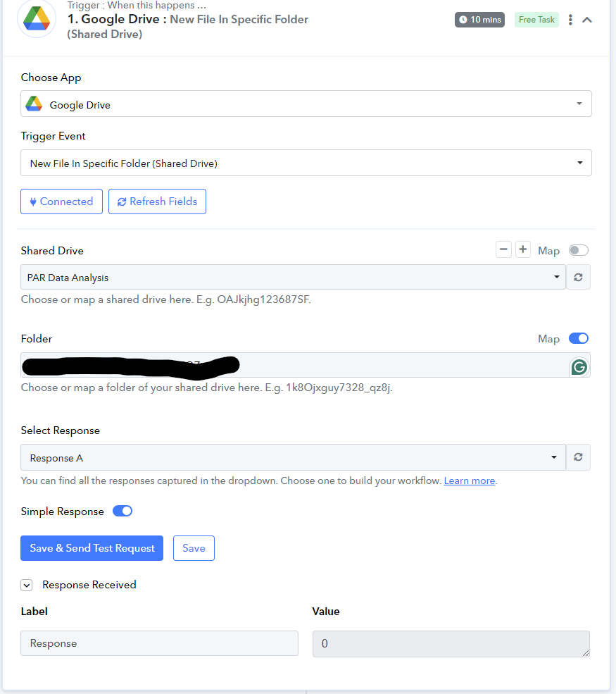Click the Response label field
This screenshot has width=616, height=694.
click(159, 643)
